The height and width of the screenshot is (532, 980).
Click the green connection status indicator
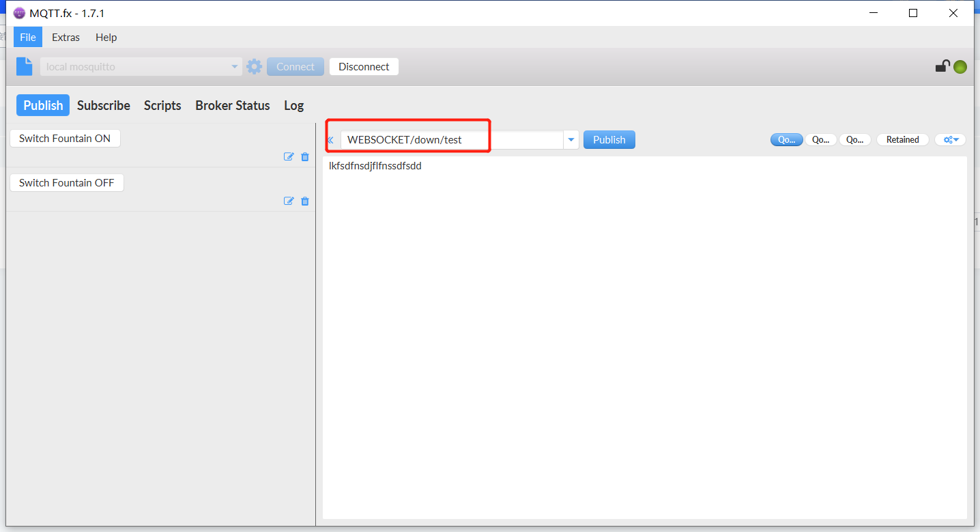pos(960,67)
